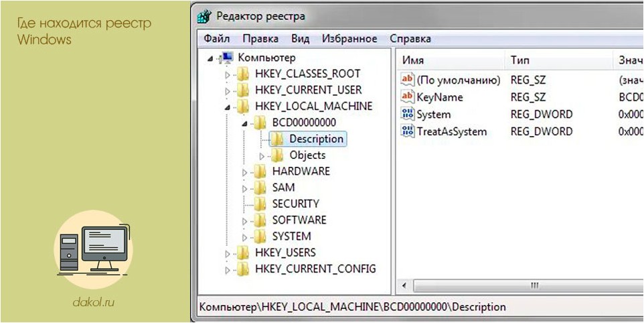Click the status bar registry path

click(x=353, y=307)
